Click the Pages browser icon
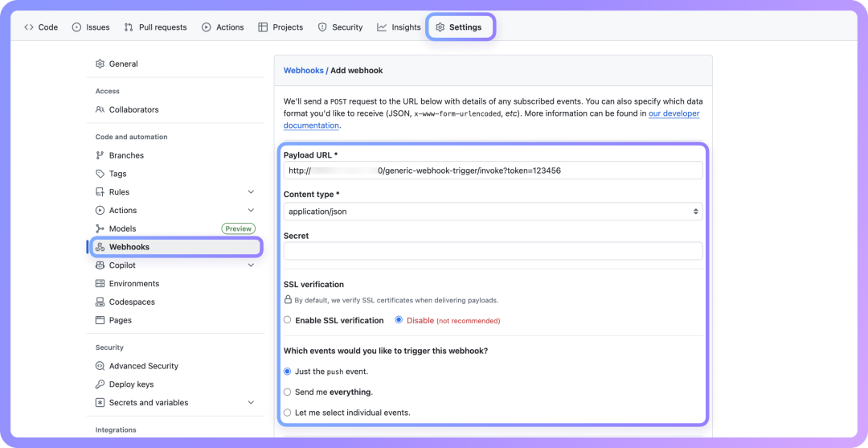The width and height of the screenshot is (868, 448). (100, 320)
